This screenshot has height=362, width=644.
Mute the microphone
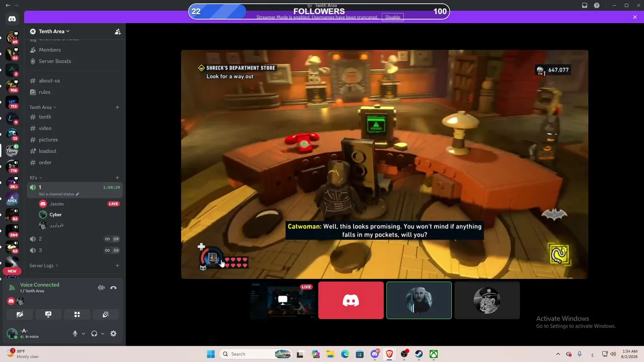(75, 333)
